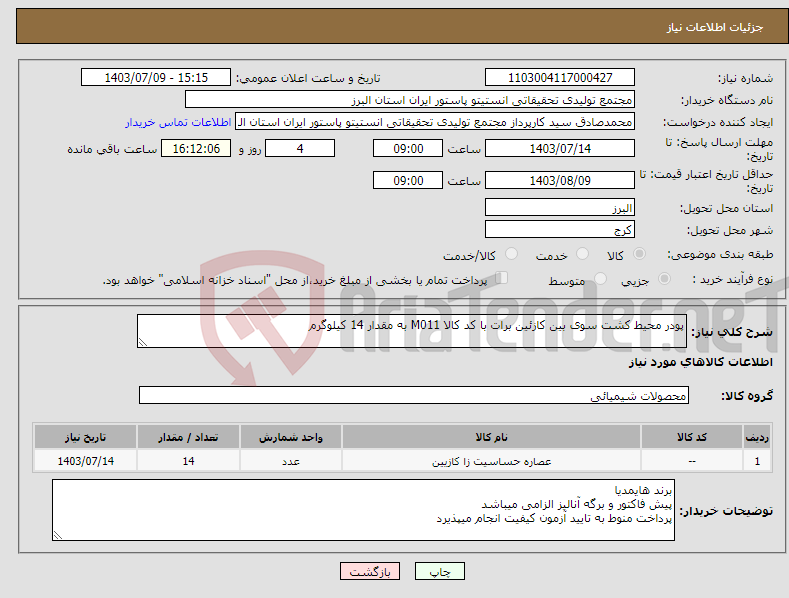Image resolution: width=789 pixels, height=598 pixels.
Task: Click the ردیف column header
Action: pos(757,437)
